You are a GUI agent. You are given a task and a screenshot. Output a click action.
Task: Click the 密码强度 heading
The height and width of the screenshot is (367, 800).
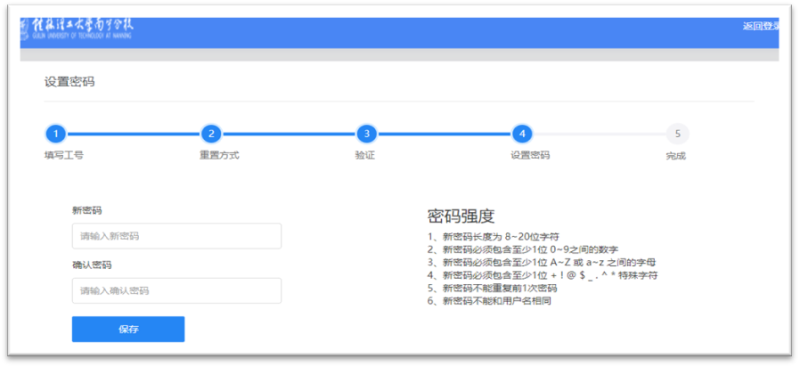tap(461, 216)
